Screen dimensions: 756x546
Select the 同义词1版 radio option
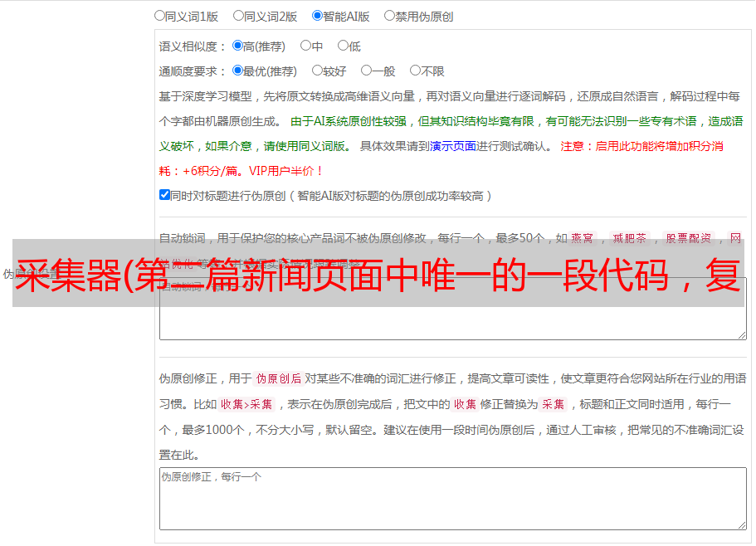159,16
